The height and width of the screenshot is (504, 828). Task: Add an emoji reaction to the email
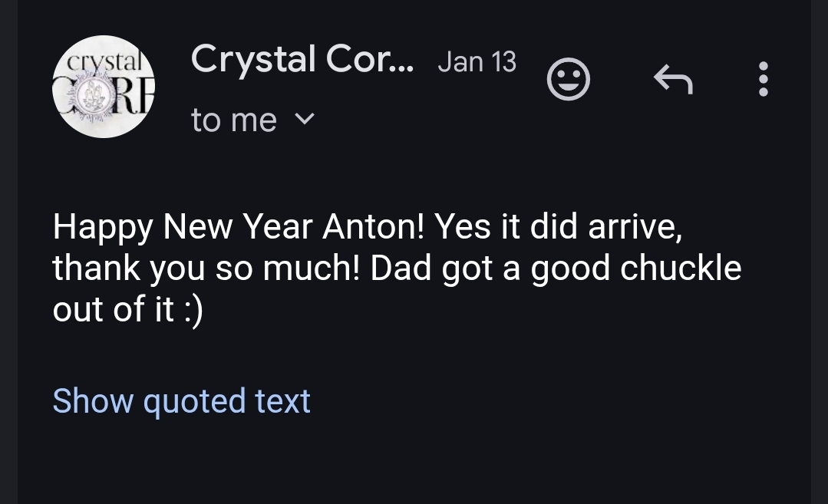(x=569, y=80)
